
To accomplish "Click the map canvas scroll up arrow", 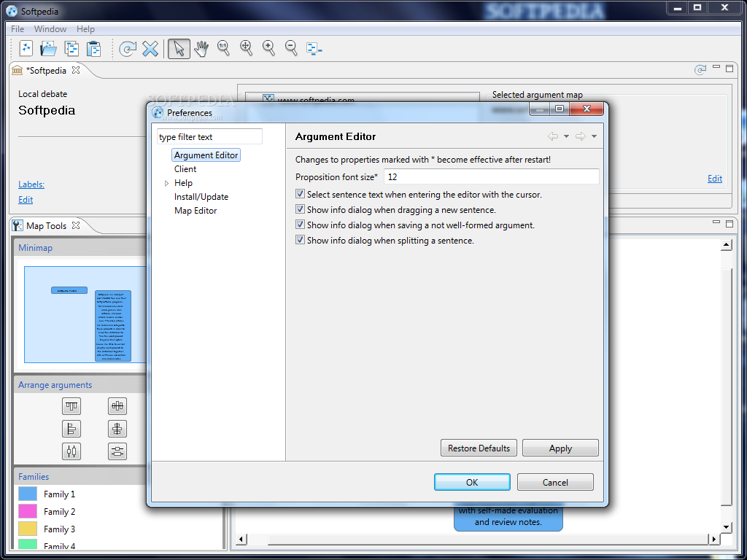I will (726, 245).
